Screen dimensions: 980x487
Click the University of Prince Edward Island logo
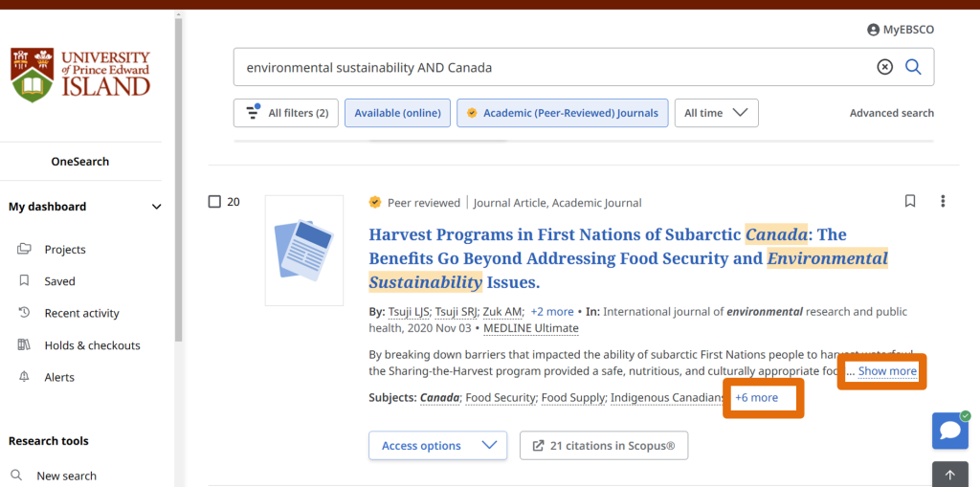point(81,75)
